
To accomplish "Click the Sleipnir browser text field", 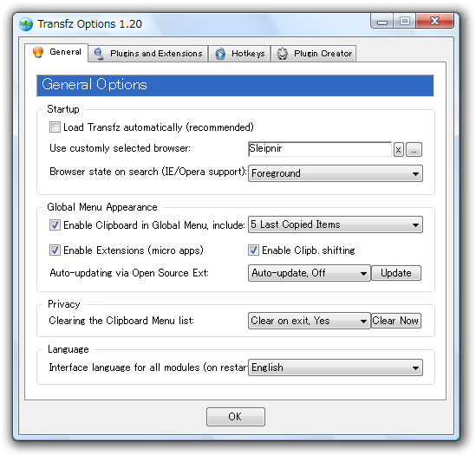I will (320, 149).
